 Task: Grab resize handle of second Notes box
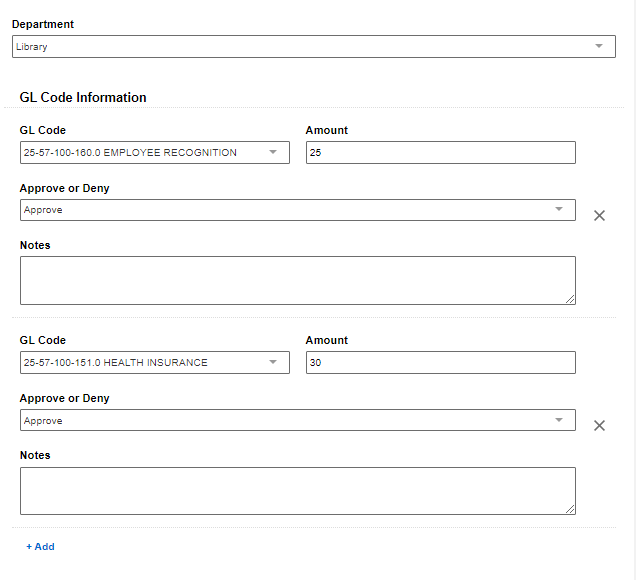570,509
